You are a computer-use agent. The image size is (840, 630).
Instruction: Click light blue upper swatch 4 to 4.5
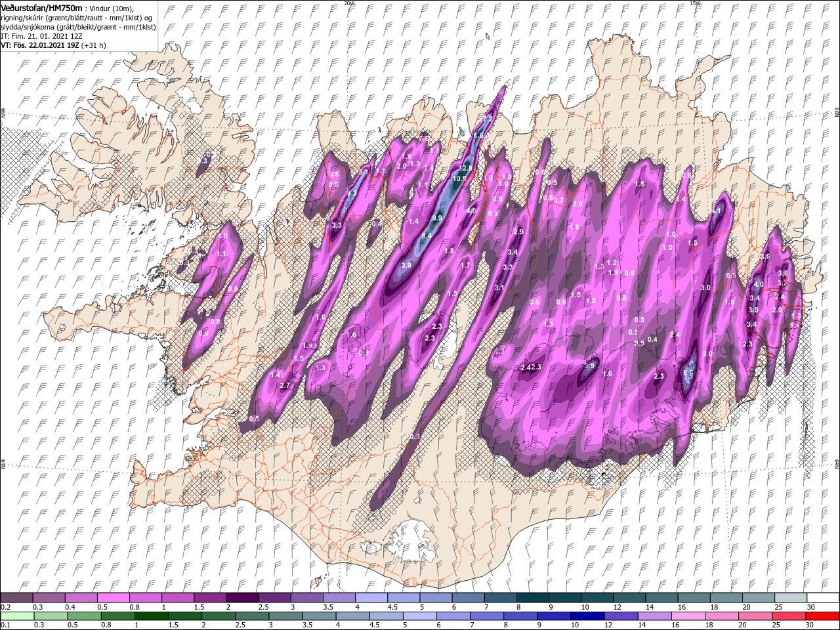[371, 598]
